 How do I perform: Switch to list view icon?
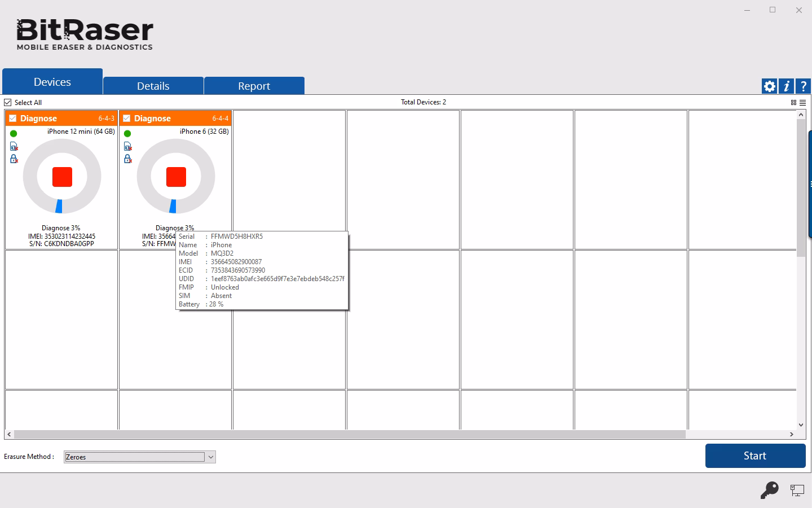pyautogui.click(x=802, y=103)
